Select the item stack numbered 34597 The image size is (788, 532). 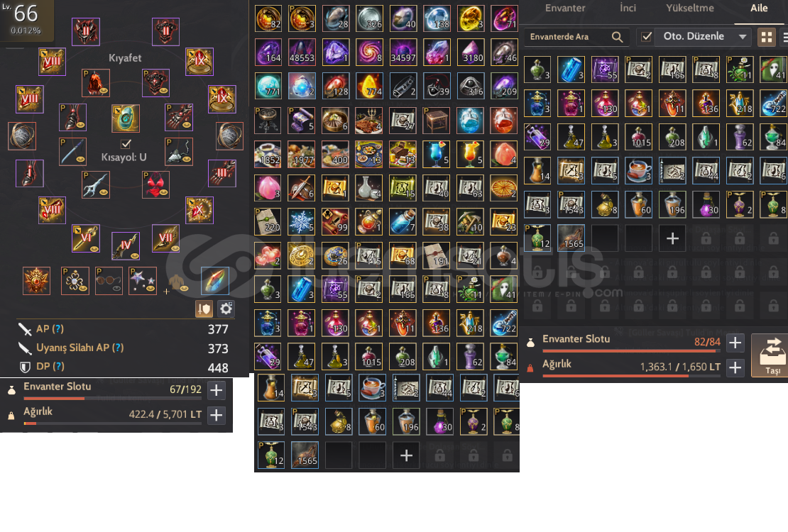coord(403,52)
